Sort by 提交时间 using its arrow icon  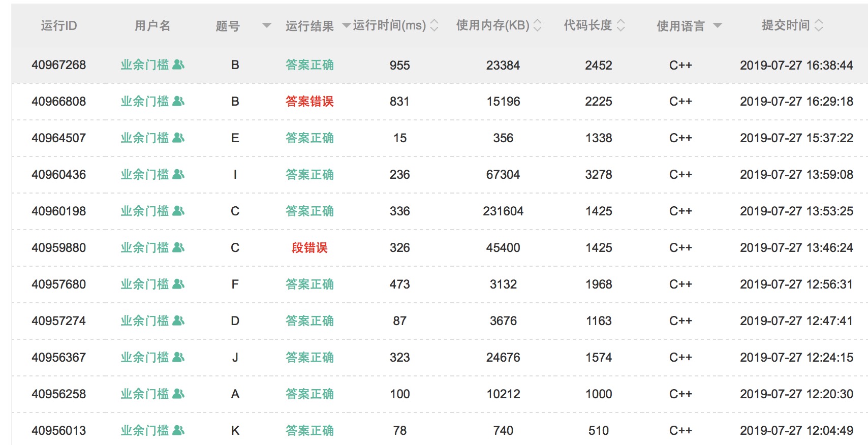point(818,25)
